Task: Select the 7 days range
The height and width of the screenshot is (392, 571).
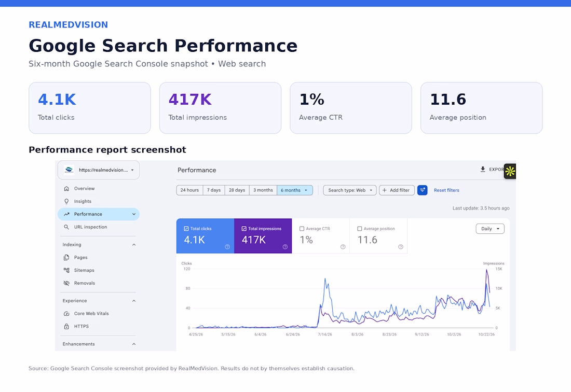Action: (x=214, y=190)
